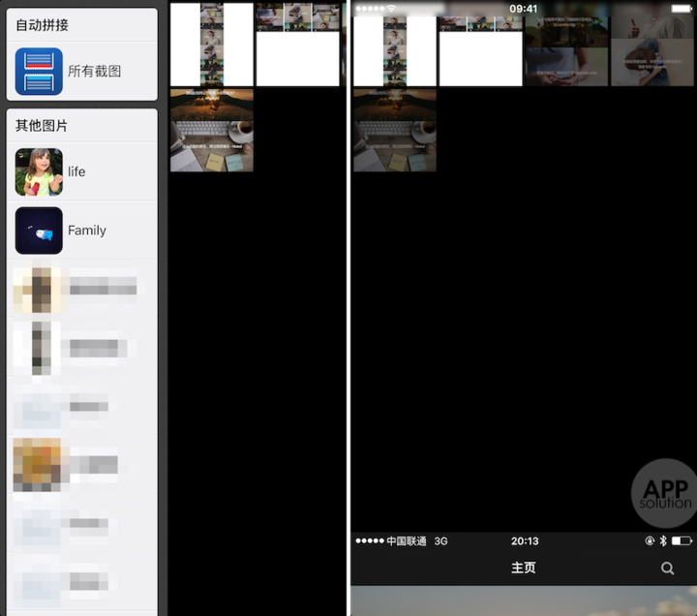Click Wi-Fi icon in upper status bar
Image resolution: width=697 pixels, height=616 pixels.
pyautogui.click(x=391, y=9)
